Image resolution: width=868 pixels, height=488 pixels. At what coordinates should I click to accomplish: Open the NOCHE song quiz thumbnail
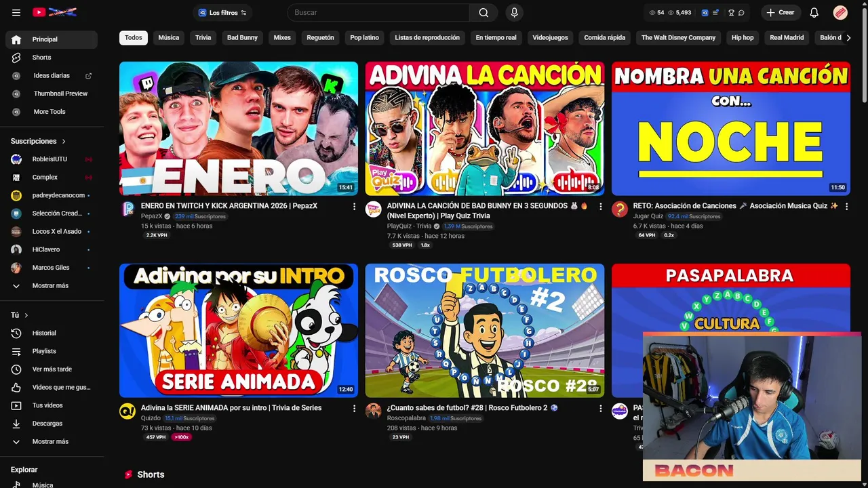[x=731, y=129]
